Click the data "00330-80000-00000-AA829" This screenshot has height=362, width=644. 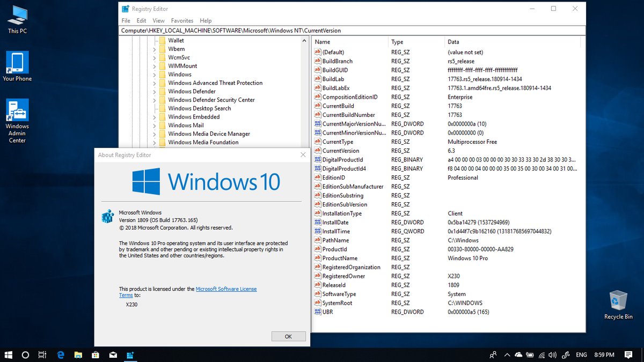480,249
